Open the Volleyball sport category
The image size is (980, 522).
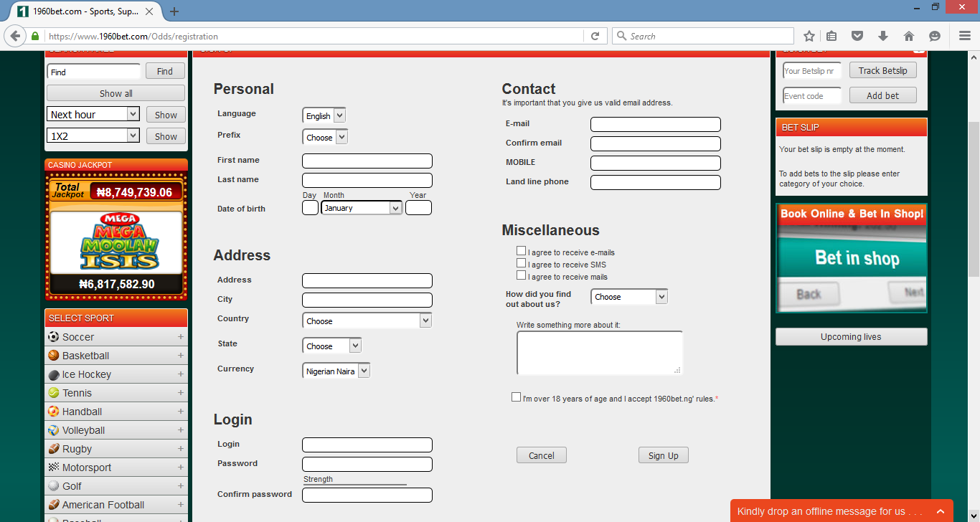(x=116, y=430)
